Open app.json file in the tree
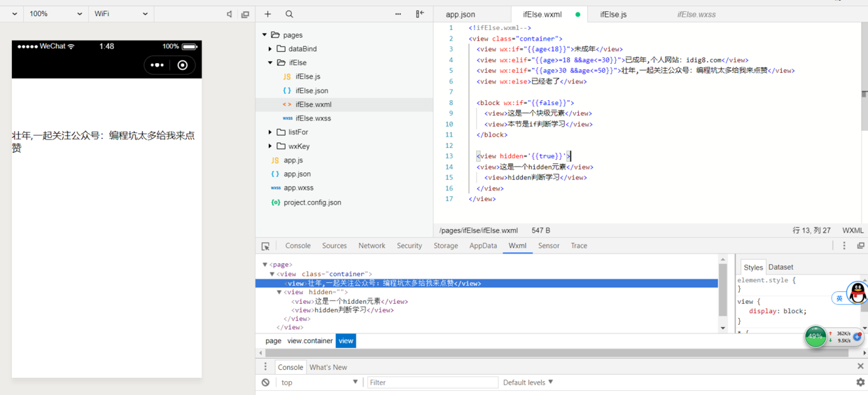 click(x=297, y=174)
